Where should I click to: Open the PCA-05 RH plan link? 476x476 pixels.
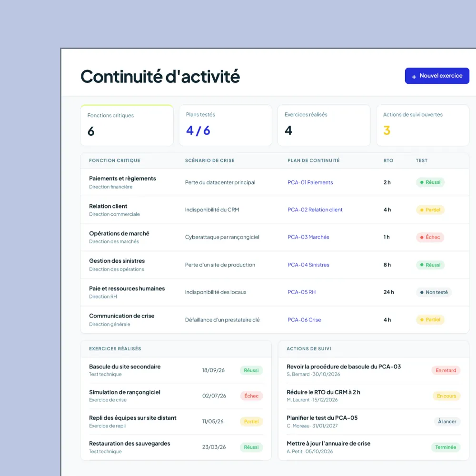pos(301,292)
